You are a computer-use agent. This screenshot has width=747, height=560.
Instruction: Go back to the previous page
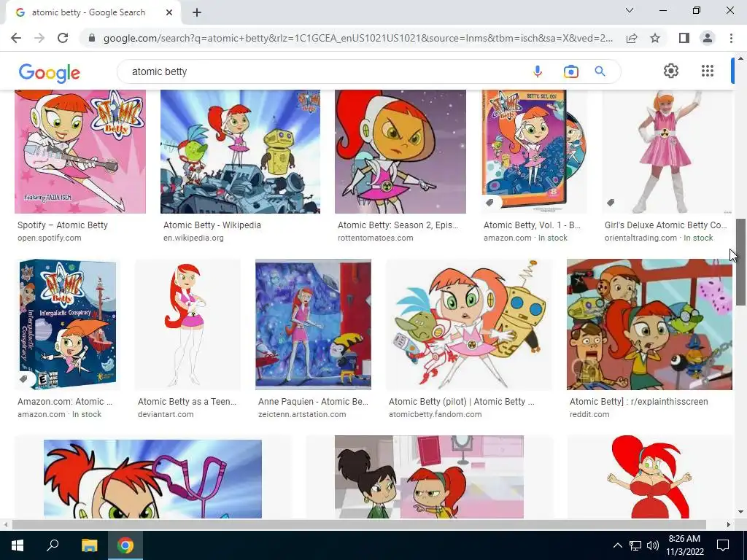pos(16,38)
